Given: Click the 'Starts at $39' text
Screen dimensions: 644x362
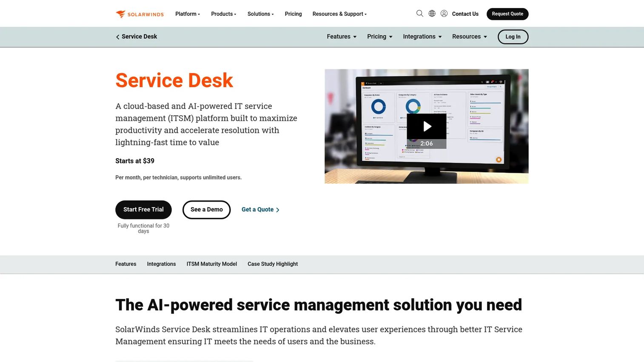Looking at the screenshot, I should coord(135,161).
